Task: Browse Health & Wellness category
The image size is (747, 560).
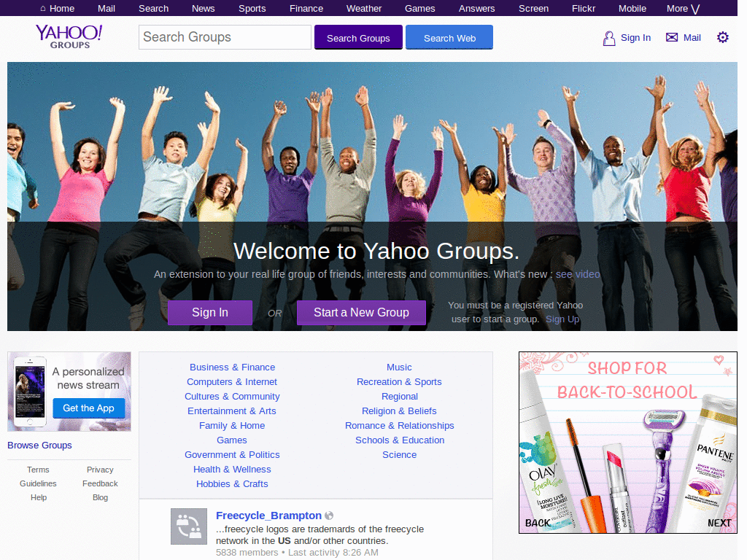Action: point(232,470)
